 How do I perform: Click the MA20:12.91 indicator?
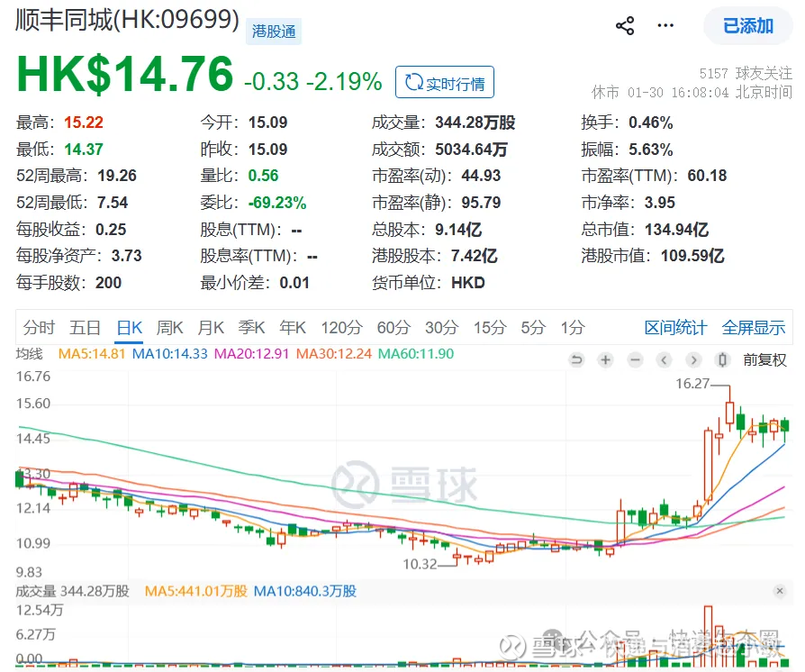tap(251, 353)
